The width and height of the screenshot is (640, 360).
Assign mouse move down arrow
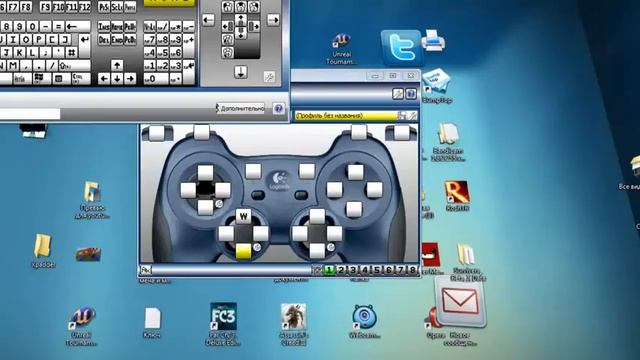click(241, 72)
